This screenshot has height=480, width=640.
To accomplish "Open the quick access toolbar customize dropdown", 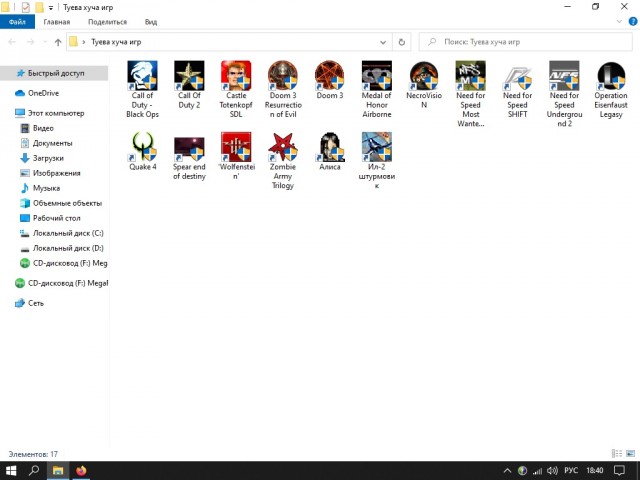I will tap(51, 7).
